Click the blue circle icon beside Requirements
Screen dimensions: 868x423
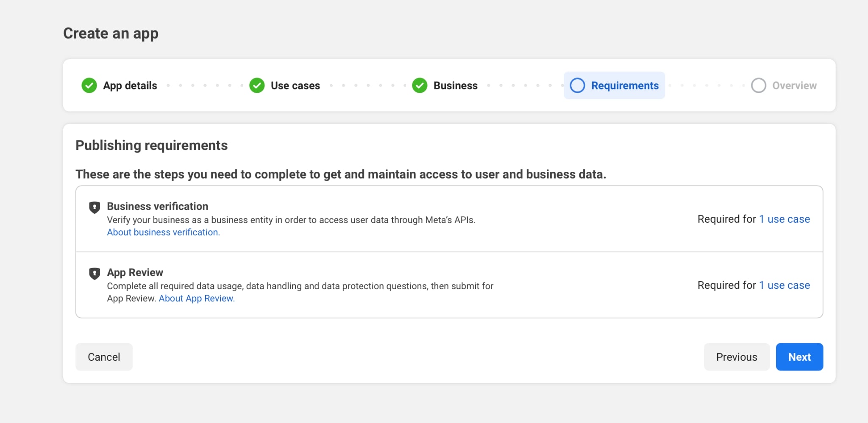(577, 86)
